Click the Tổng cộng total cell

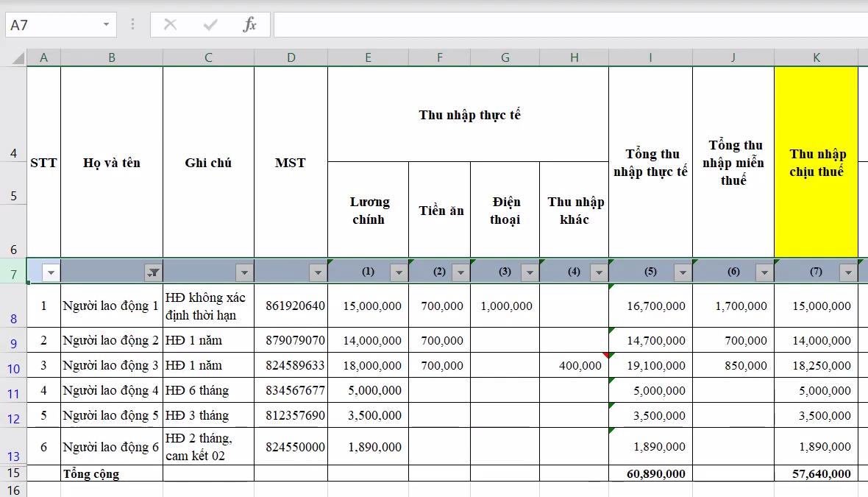pos(112,473)
